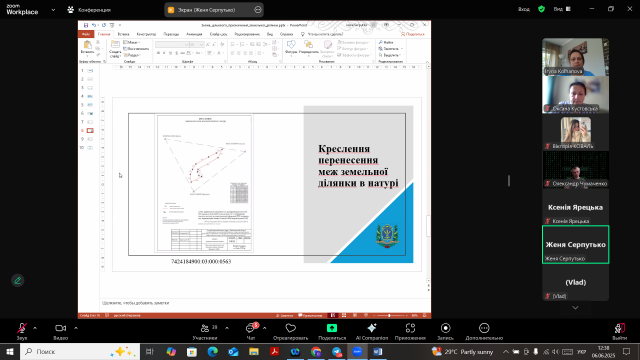Switch to Переходы ribbon tab

(171, 34)
